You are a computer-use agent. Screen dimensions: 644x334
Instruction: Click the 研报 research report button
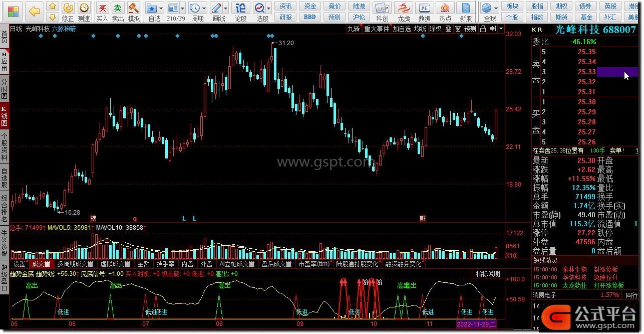(286, 17)
